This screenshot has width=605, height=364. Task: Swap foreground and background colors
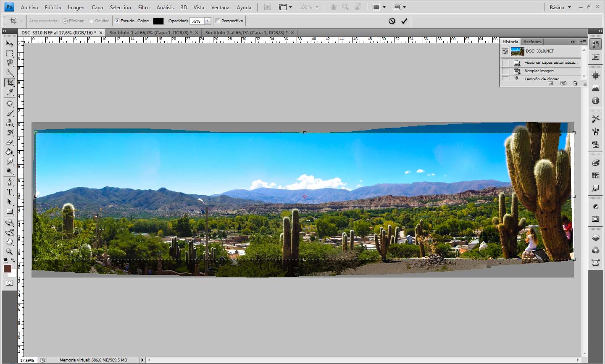click(x=13, y=260)
